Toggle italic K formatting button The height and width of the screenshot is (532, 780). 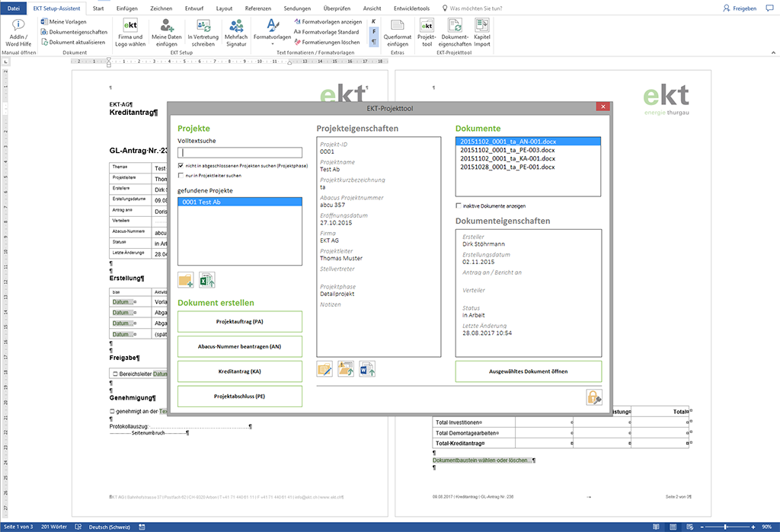coord(373,21)
